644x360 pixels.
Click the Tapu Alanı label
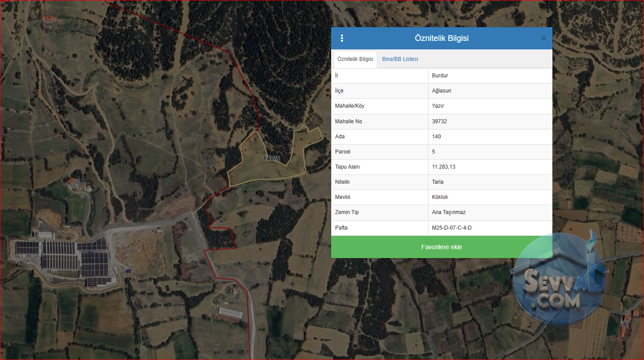pyautogui.click(x=348, y=166)
